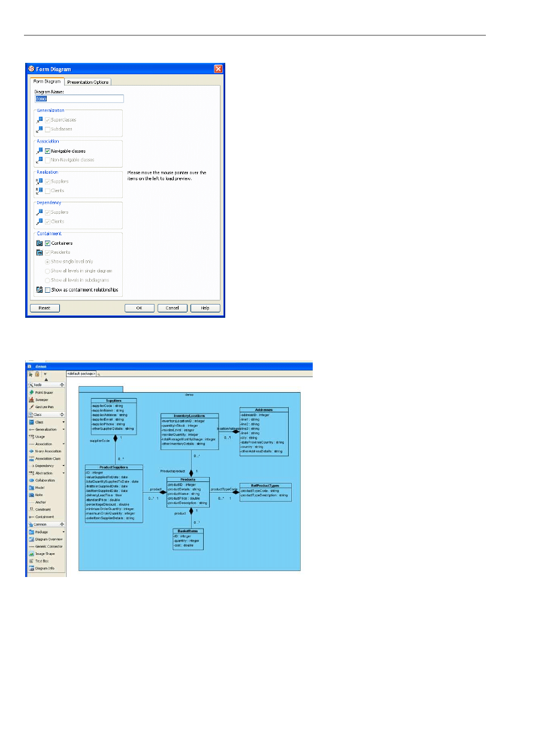
Task: Click the Diagram Name input field
Action: click(79, 99)
